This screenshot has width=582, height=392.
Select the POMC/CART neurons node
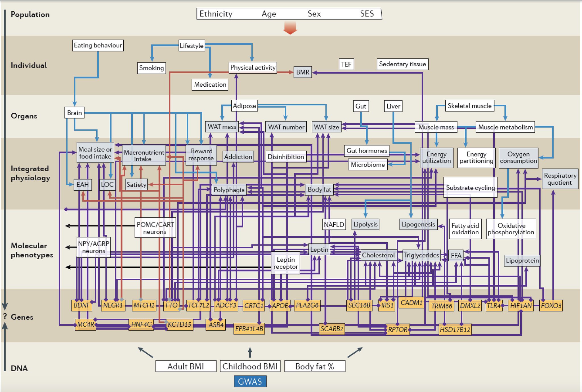point(155,228)
